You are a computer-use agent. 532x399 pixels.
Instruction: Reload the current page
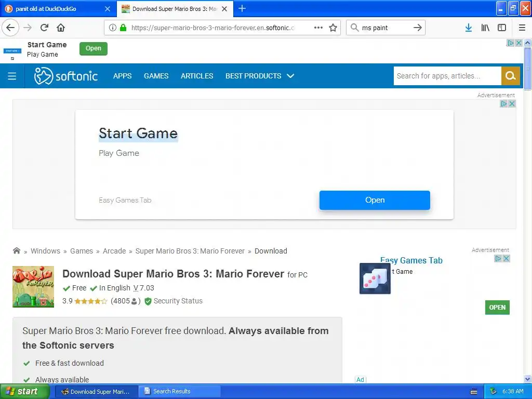(x=44, y=28)
